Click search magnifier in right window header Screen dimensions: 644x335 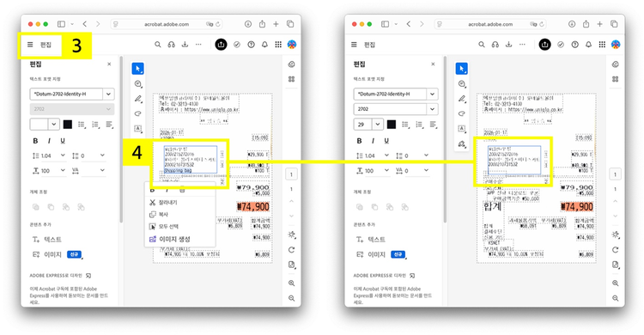coord(482,45)
